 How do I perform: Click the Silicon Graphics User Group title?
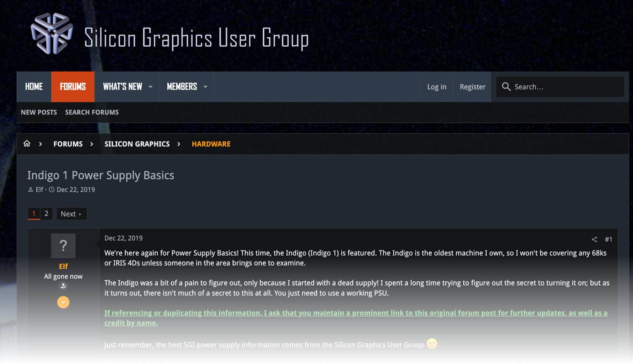(196, 38)
